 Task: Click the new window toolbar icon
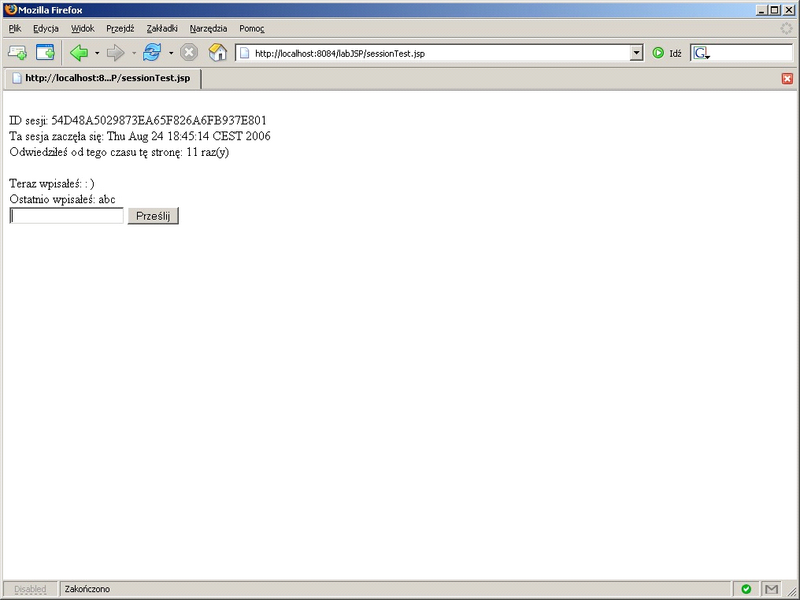point(45,52)
